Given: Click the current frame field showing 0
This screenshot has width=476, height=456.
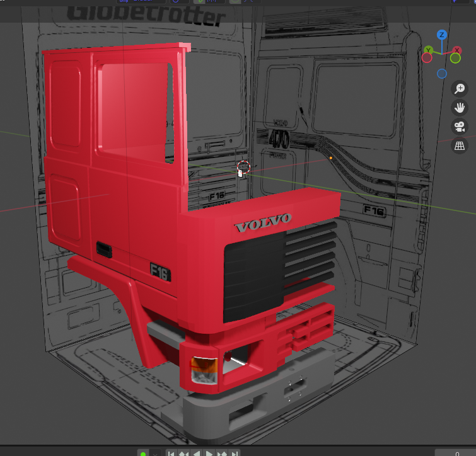Looking at the screenshot, I should tap(455, 453).
